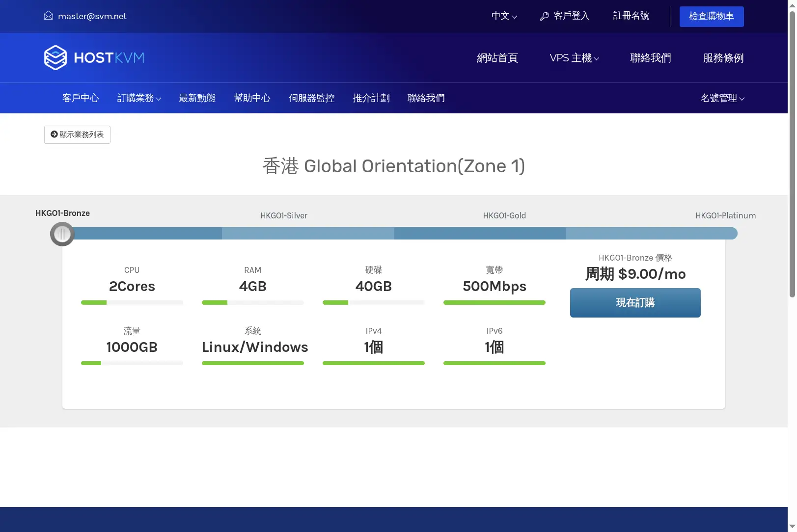Select the HKG01-Gold slider segment

pyautogui.click(x=480, y=234)
